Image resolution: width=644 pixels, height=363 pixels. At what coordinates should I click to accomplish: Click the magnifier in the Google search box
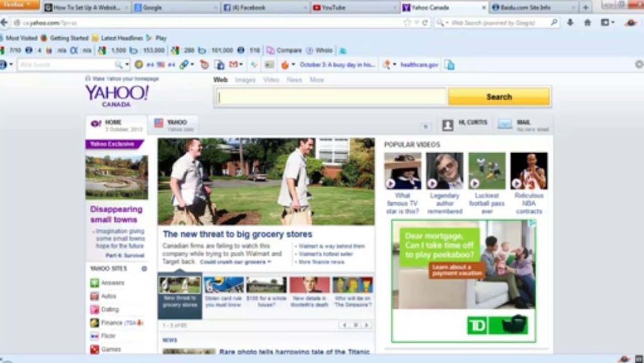pos(554,23)
